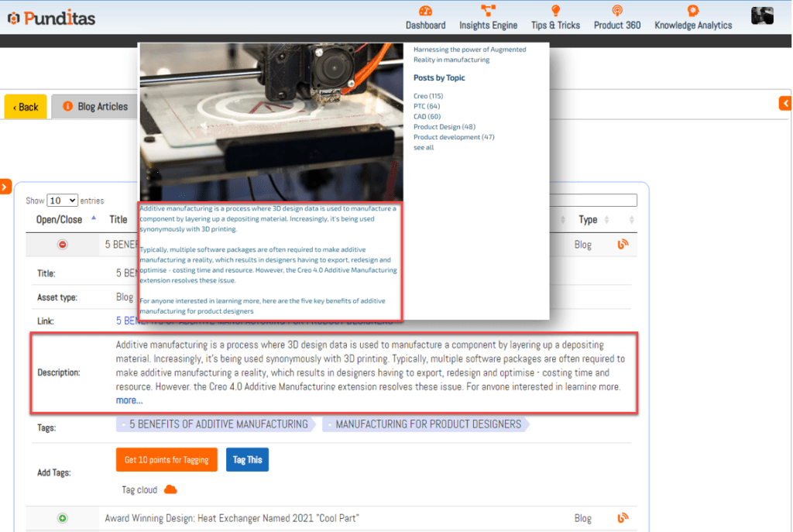The height and width of the screenshot is (532, 793).
Task: Open the Show entries dropdown
Action: pos(62,201)
